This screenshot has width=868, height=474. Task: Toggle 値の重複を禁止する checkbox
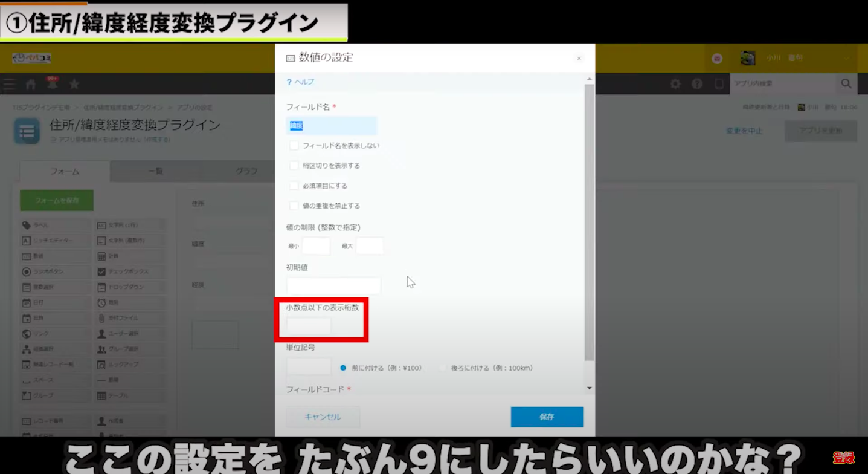tap(294, 206)
